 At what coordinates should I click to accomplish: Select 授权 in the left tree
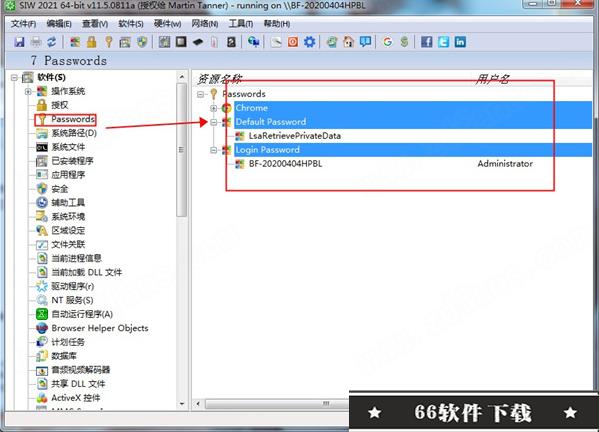(60, 105)
